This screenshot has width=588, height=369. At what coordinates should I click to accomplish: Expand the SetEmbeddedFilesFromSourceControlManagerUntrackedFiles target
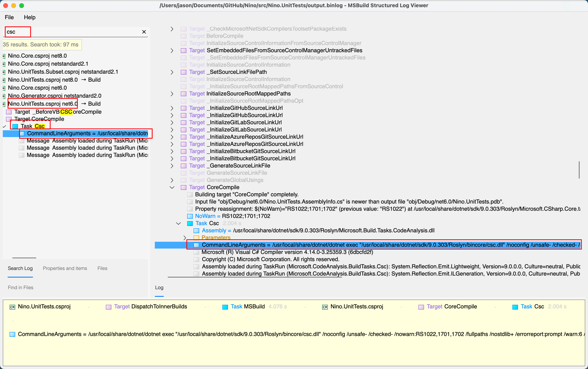click(x=172, y=50)
